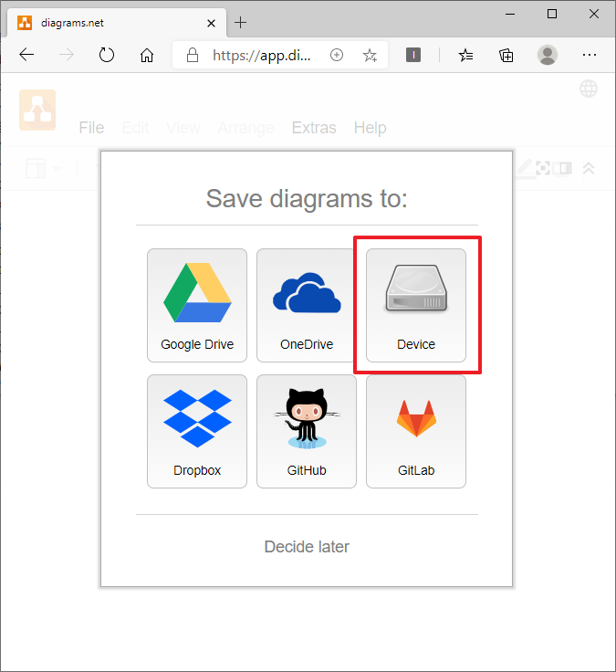Click the Decide later link

307,547
